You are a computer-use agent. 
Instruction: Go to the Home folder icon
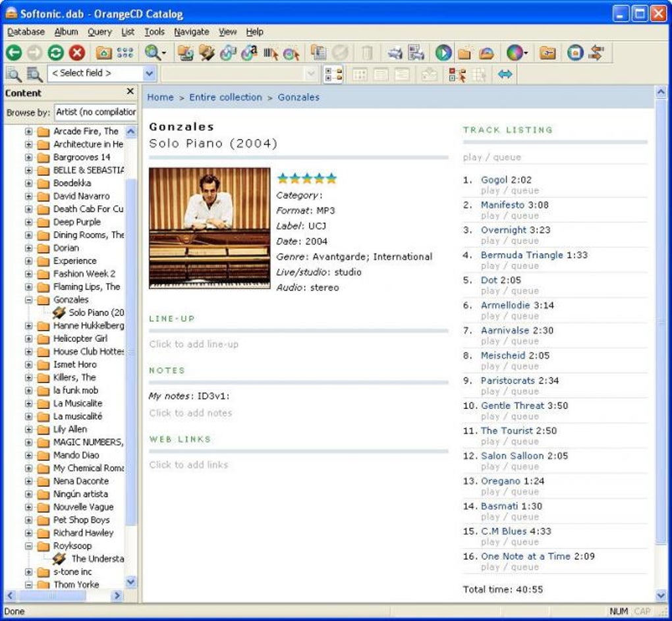click(103, 53)
